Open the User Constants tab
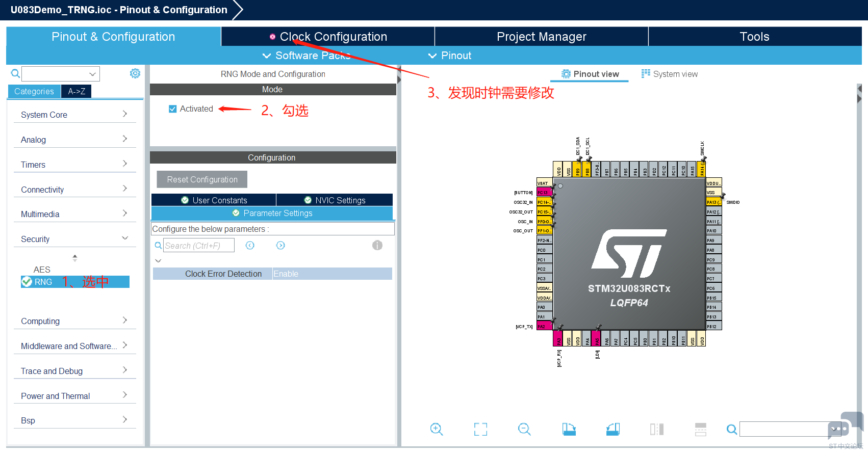The width and height of the screenshot is (868, 454). click(x=214, y=200)
